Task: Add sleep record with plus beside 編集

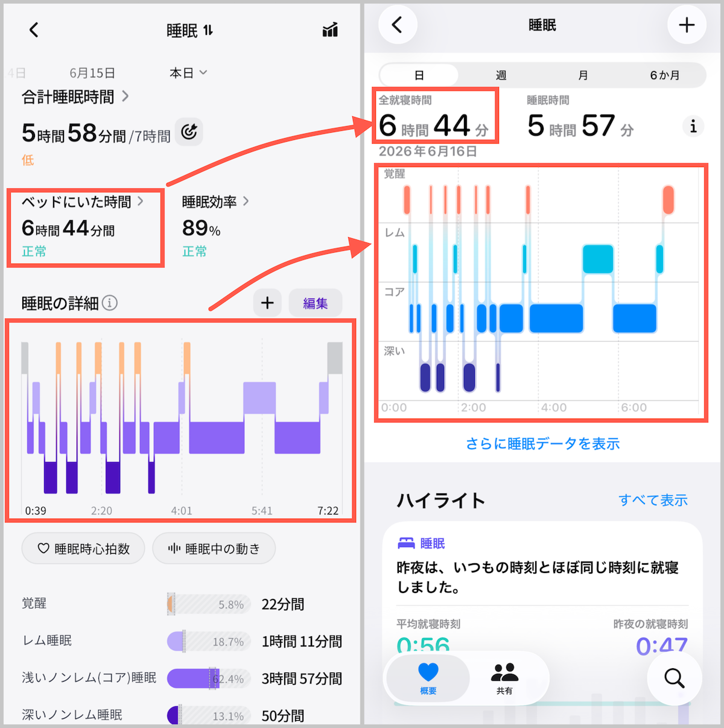Action: pos(267,303)
